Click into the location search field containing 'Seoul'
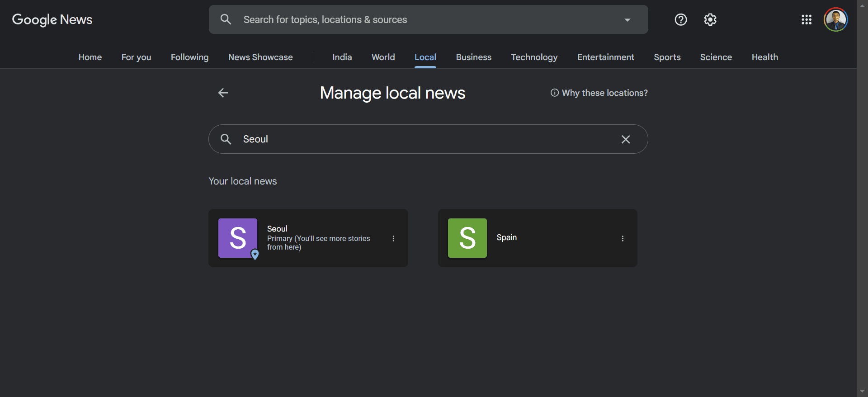Screen dimensions: 868x397 tap(428, 139)
